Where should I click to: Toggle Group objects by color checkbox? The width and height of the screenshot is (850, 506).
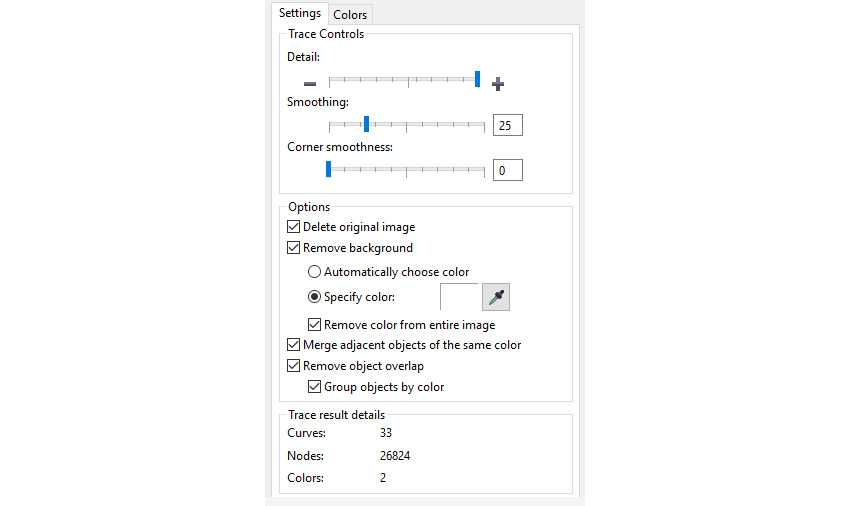(315, 387)
